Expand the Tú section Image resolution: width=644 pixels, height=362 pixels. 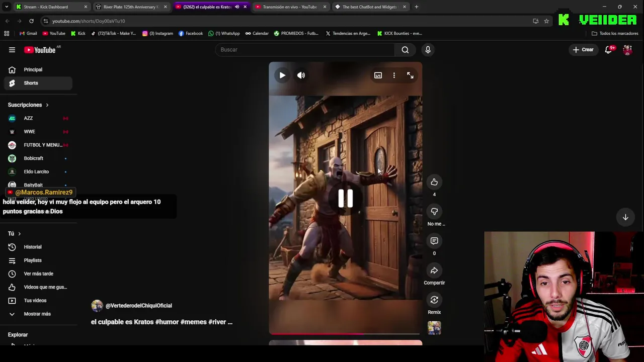click(15, 234)
